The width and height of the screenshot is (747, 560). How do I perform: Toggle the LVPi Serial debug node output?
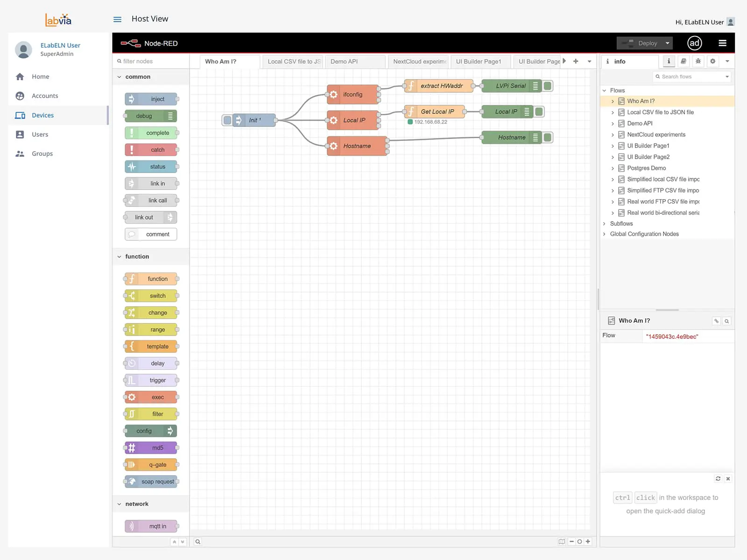pos(547,86)
